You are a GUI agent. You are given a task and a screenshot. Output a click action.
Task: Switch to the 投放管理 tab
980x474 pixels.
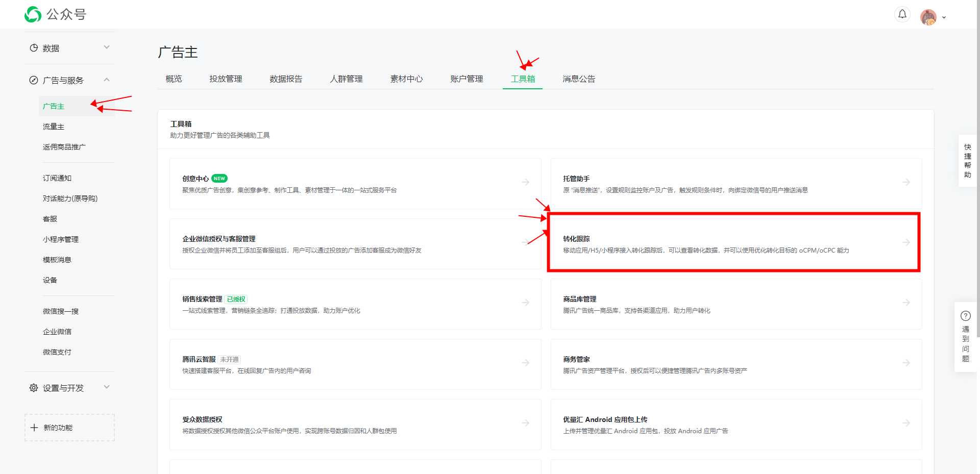coord(226,79)
